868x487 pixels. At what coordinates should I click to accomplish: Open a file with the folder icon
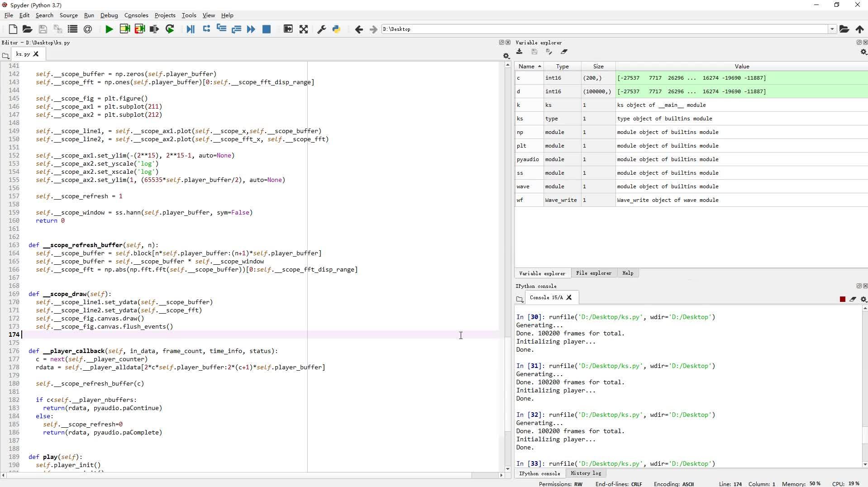[x=27, y=29]
